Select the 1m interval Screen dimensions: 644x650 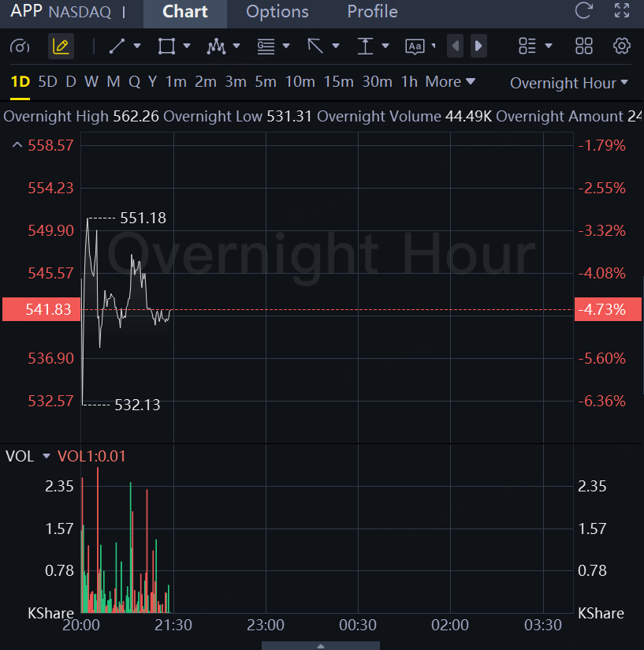(176, 82)
